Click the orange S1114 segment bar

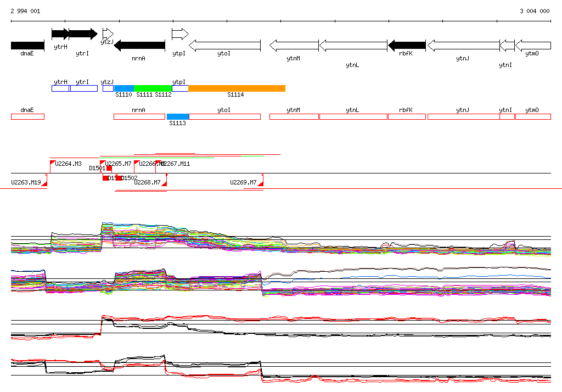237,88
